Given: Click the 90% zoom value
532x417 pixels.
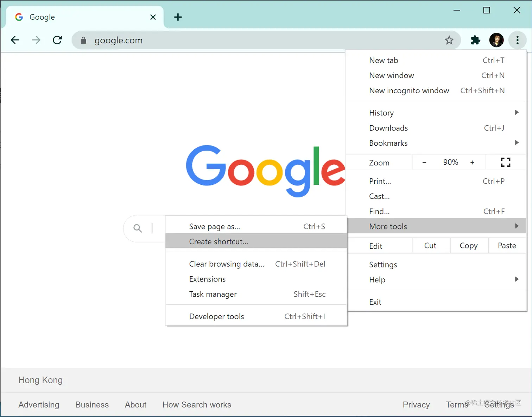Looking at the screenshot, I should point(451,162).
